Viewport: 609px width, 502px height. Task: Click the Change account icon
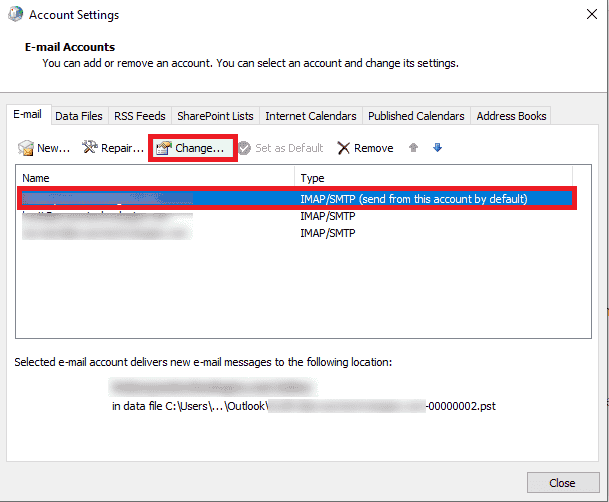[164, 148]
